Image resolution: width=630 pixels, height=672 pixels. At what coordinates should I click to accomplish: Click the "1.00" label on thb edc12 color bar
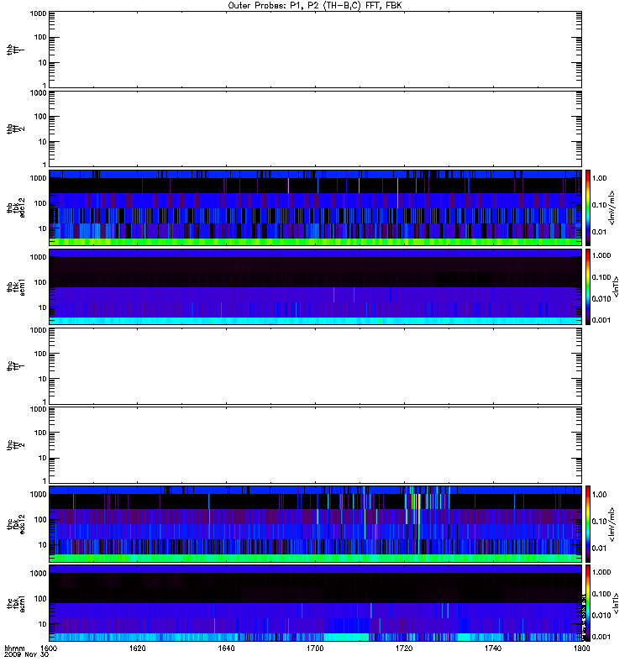600,178
